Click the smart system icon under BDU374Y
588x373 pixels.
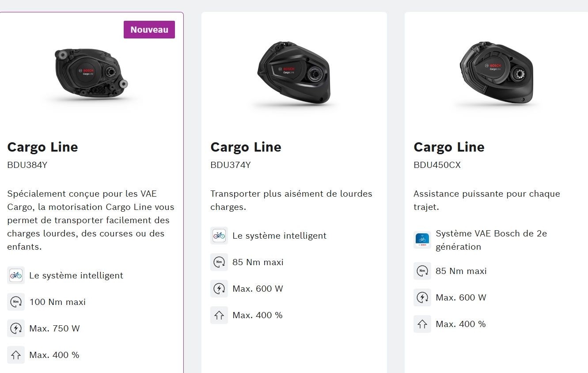(219, 236)
